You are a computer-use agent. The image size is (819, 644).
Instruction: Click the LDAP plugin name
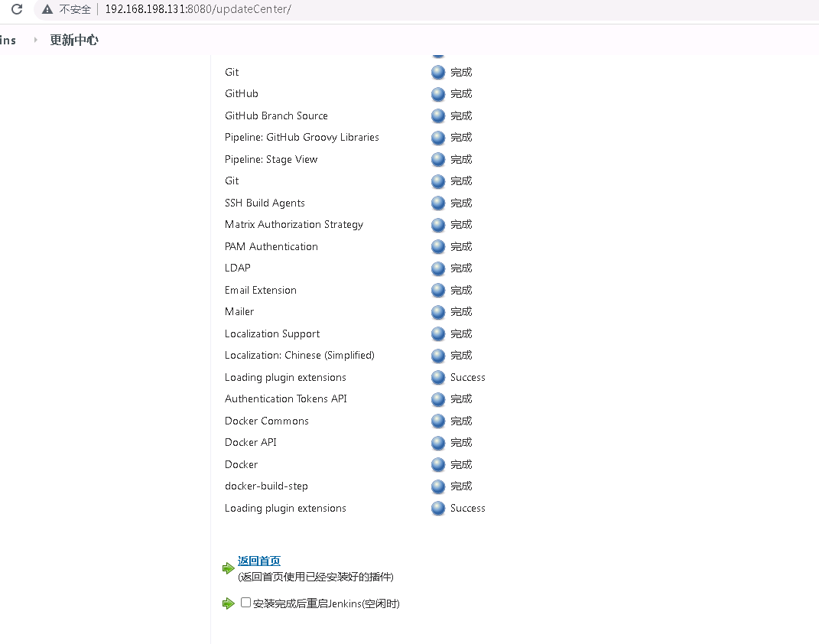pyautogui.click(x=238, y=268)
